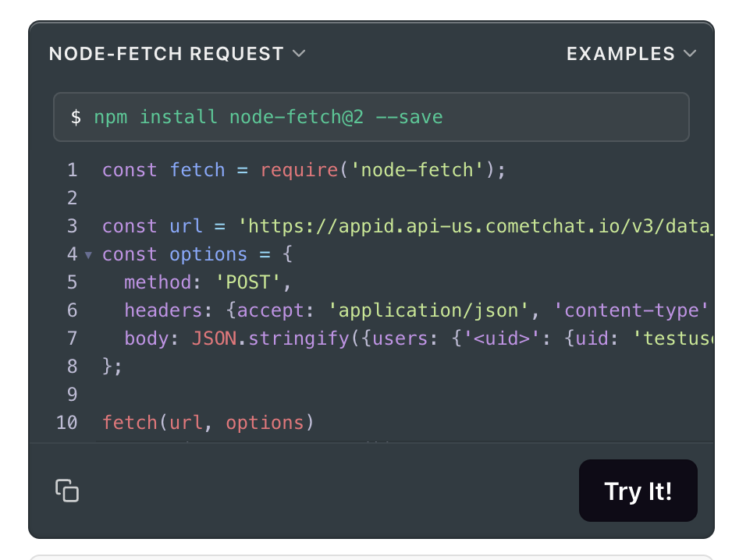Click the dollar prompt symbol in the install box

(x=76, y=117)
